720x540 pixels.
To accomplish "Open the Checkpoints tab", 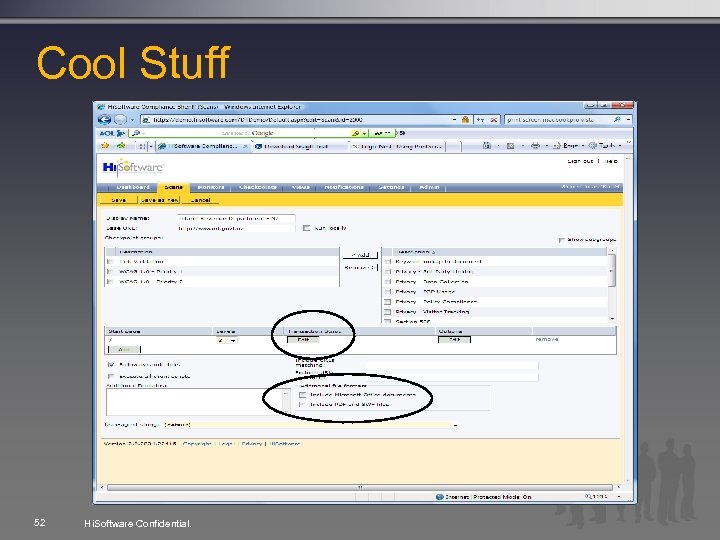I will (x=258, y=187).
